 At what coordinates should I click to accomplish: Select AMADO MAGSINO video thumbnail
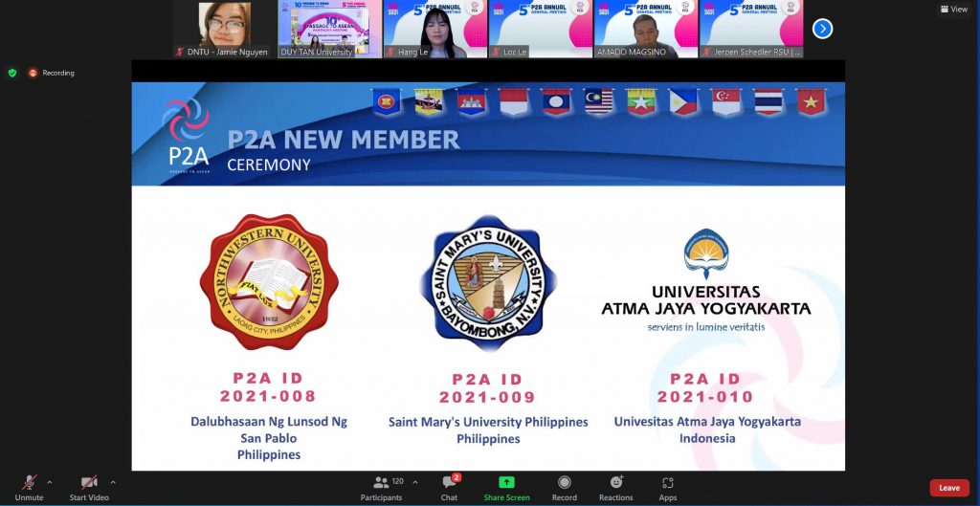point(646,30)
